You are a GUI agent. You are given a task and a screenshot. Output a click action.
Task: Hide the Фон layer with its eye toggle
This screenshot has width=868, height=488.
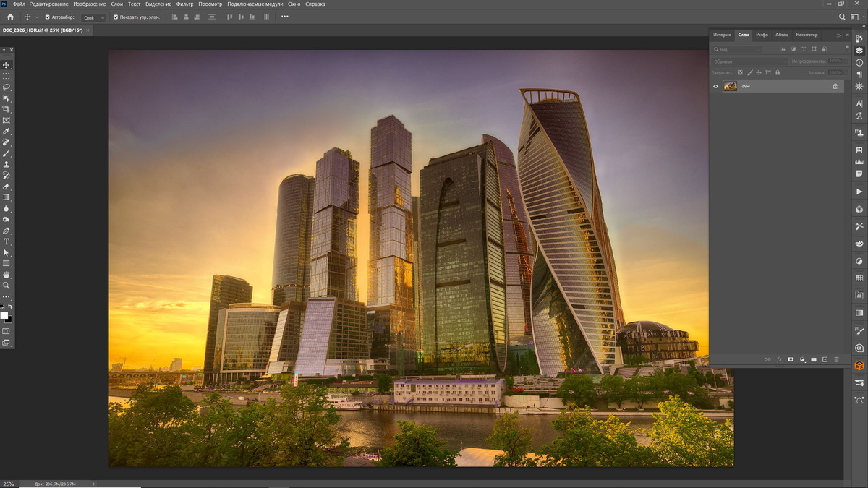pyautogui.click(x=715, y=86)
